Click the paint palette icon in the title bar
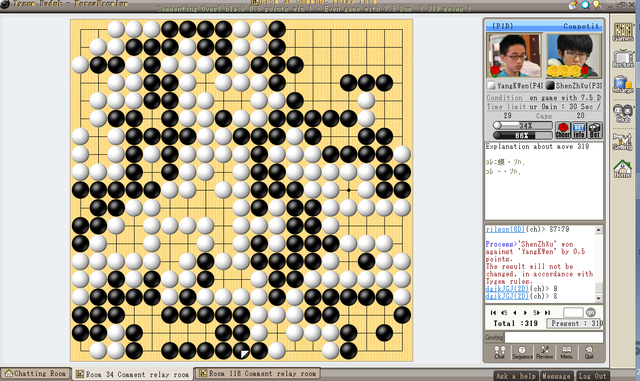Viewport: 640px width, 381px height. click(x=573, y=4)
